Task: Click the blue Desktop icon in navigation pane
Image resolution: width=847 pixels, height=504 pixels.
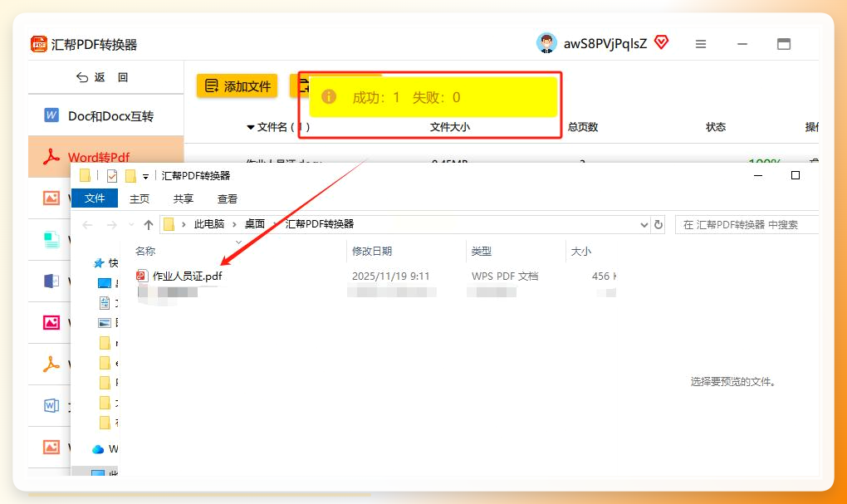Action: click(105, 283)
